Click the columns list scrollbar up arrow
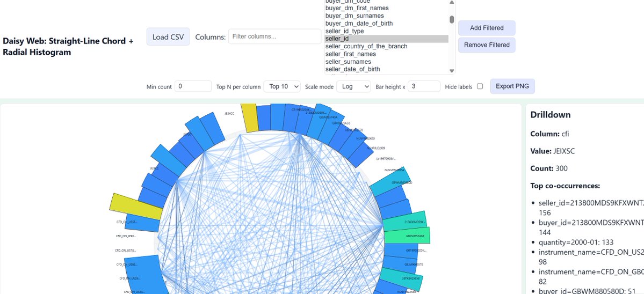The height and width of the screenshot is (294, 644). click(452, 2)
